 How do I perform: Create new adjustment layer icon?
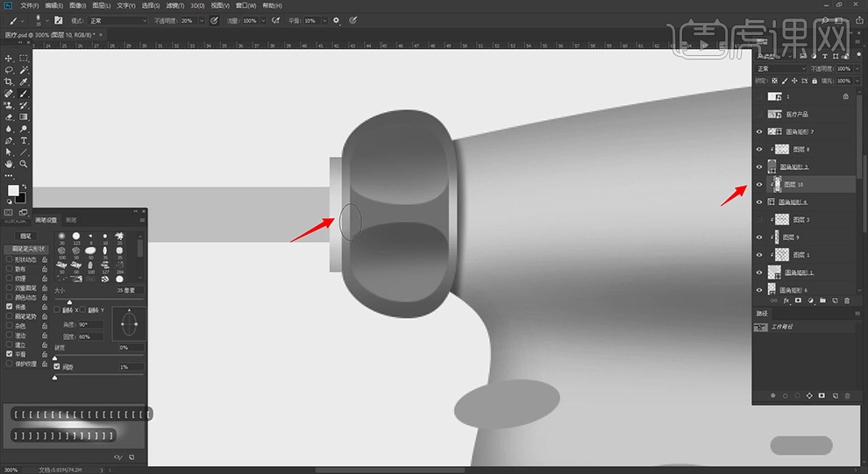click(x=810, y=301)
